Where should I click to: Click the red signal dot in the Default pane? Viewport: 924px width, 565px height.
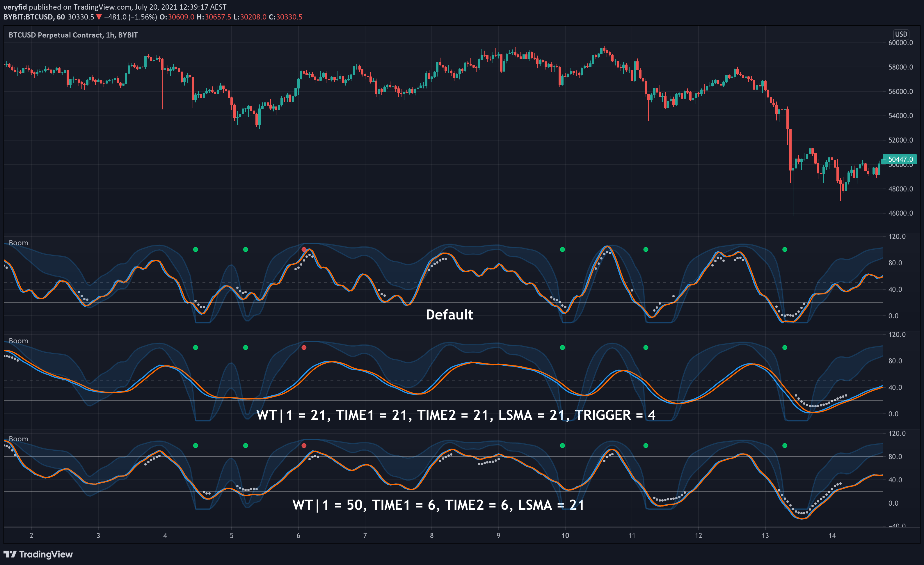tap(304, 250)
